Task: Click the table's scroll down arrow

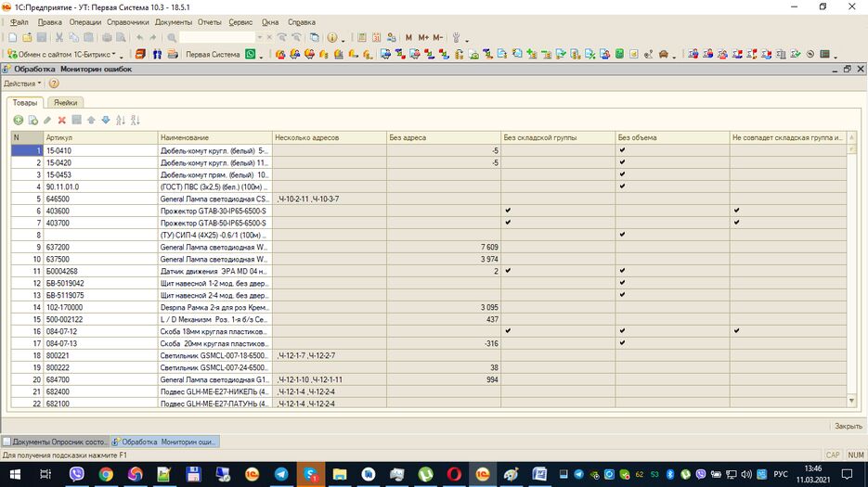Action: point(851,402)
